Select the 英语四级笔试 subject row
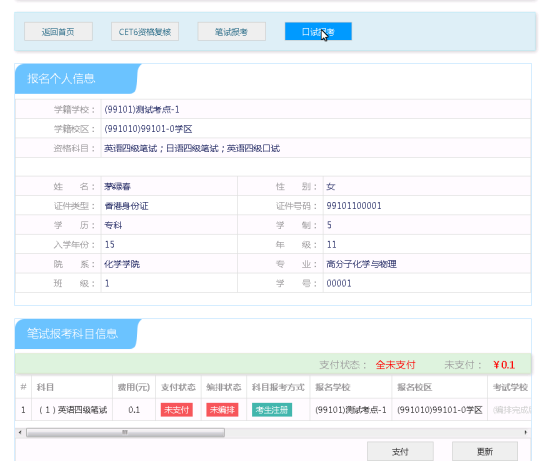This screenshot has width=554, height=462. coord(273,410)
